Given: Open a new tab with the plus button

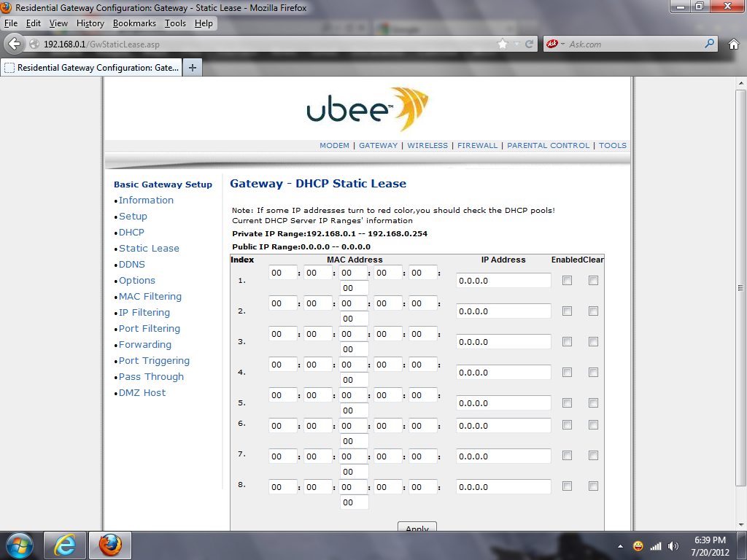Looking at the screenshot, I should coord(193,68).
